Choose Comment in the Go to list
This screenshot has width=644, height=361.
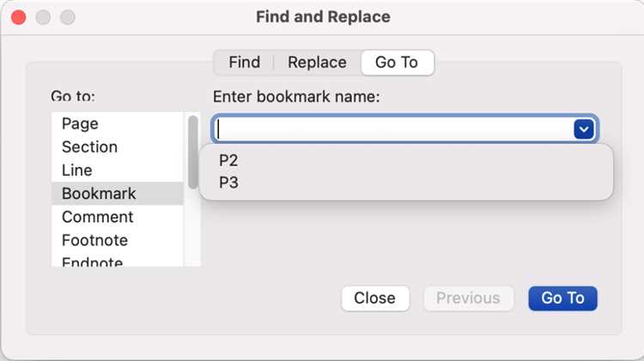(x=97, y=217)
